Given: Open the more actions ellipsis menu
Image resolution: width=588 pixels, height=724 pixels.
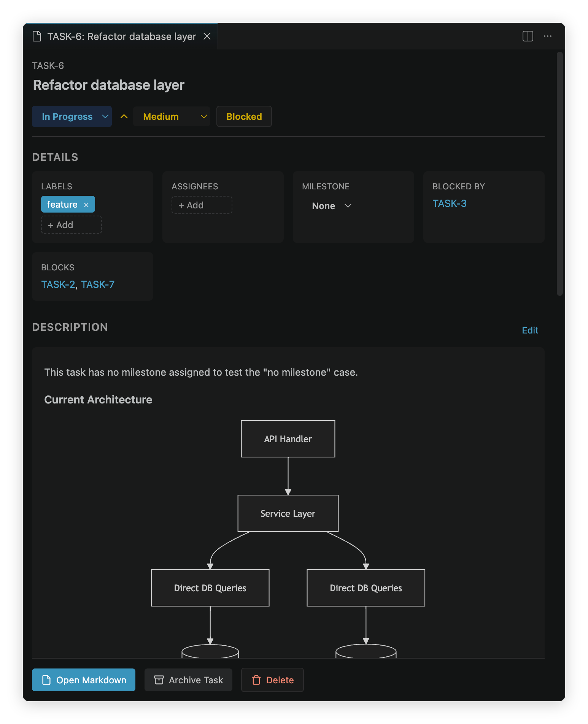Looking at the screenshot, I should coord(548,36).
